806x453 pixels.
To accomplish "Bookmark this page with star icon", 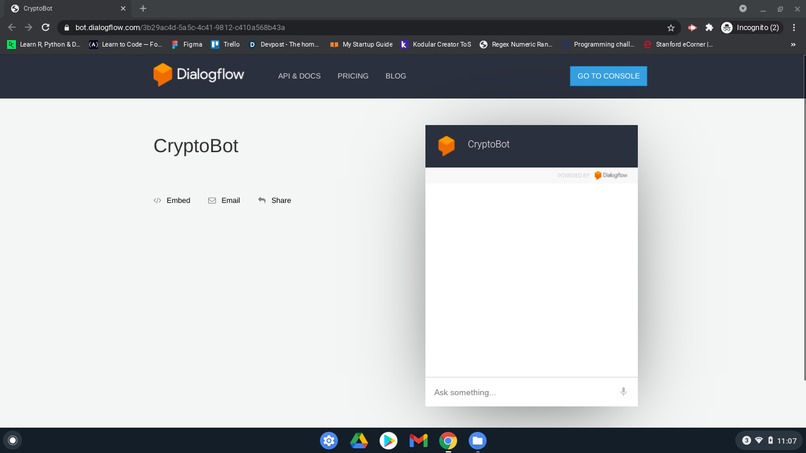I will pyautogui.click(x=670, y=28).
